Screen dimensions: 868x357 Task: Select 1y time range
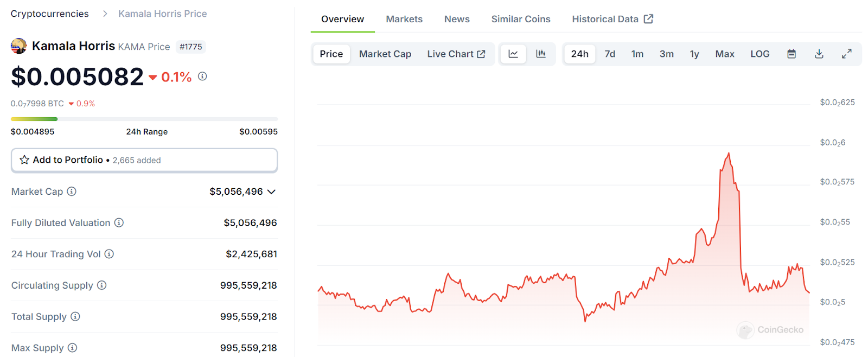point(694,54)
